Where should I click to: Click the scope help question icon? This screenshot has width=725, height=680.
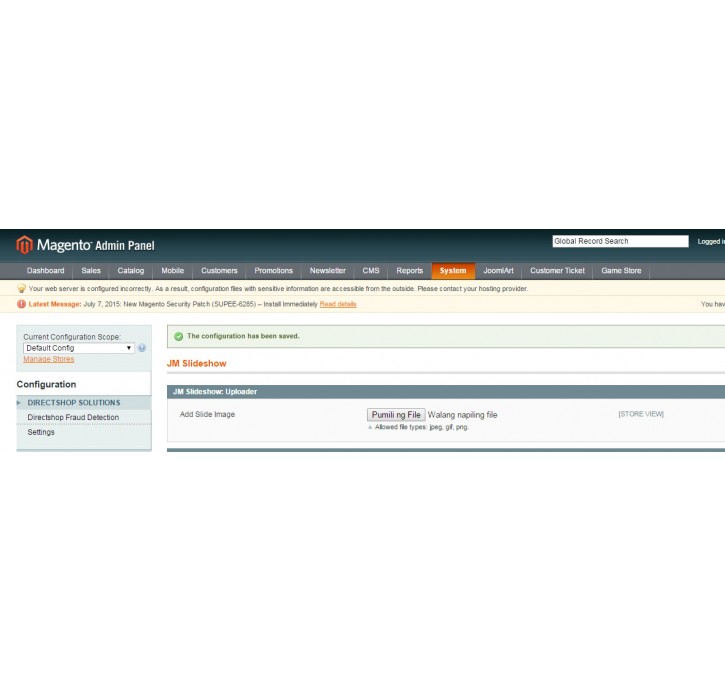click(142, 348)
